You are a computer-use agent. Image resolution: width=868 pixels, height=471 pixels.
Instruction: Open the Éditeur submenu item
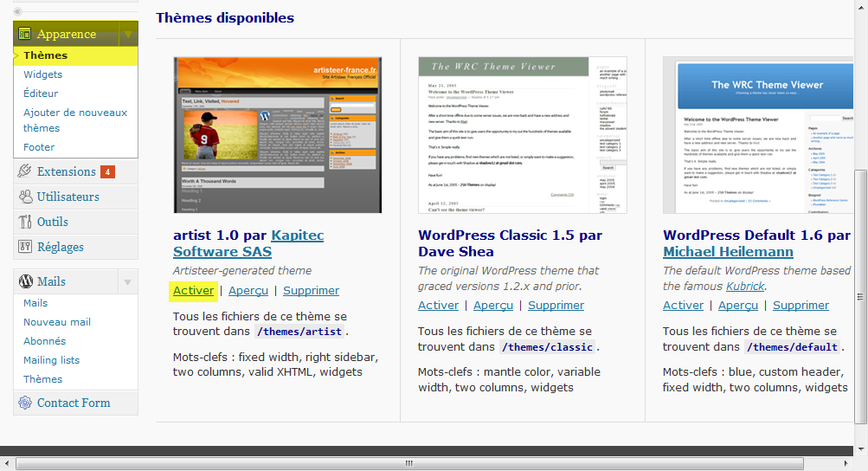tap(41, 94)
